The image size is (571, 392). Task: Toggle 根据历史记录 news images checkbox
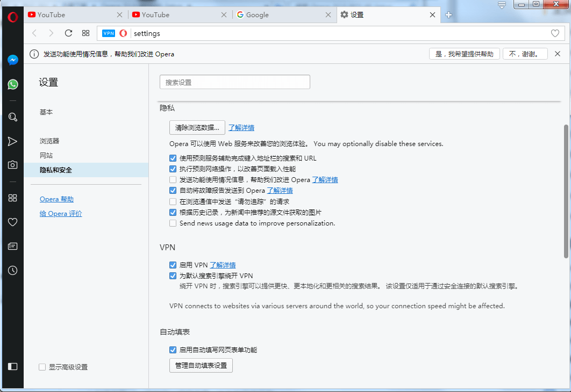tap(173, 212)
